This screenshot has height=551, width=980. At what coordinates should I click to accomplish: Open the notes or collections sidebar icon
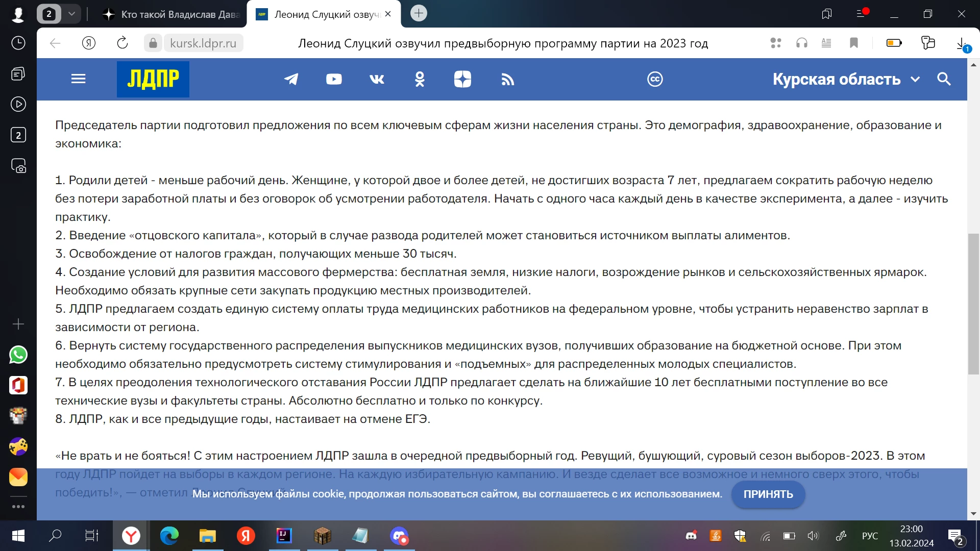pyautogui.click(x=18, y=74)
